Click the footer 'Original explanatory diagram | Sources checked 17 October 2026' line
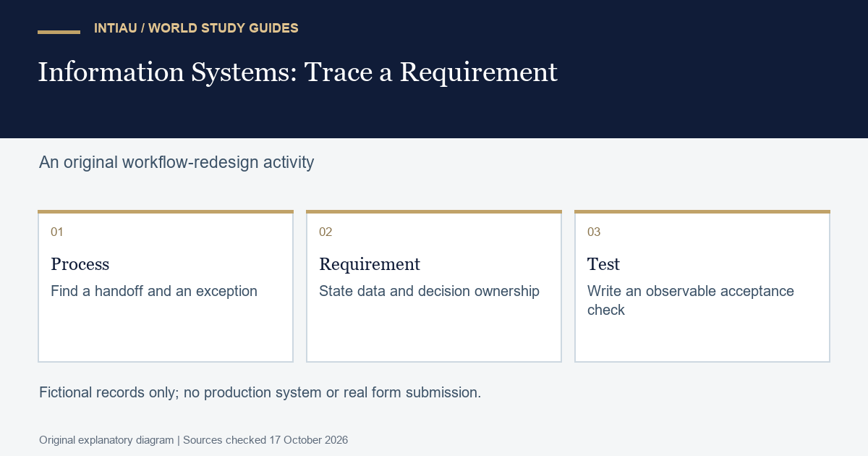This screenshot has width=868, height=456. point(194,440)
